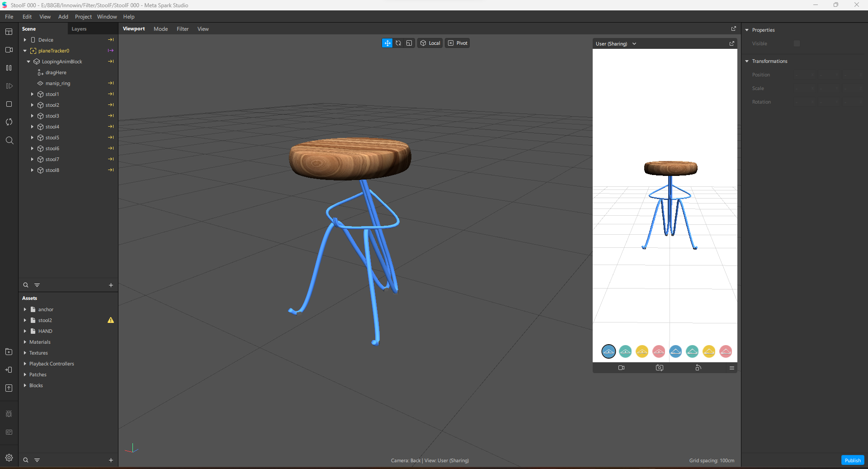Open the Window menu
868x469 pixels.
[x=107, y=17]
